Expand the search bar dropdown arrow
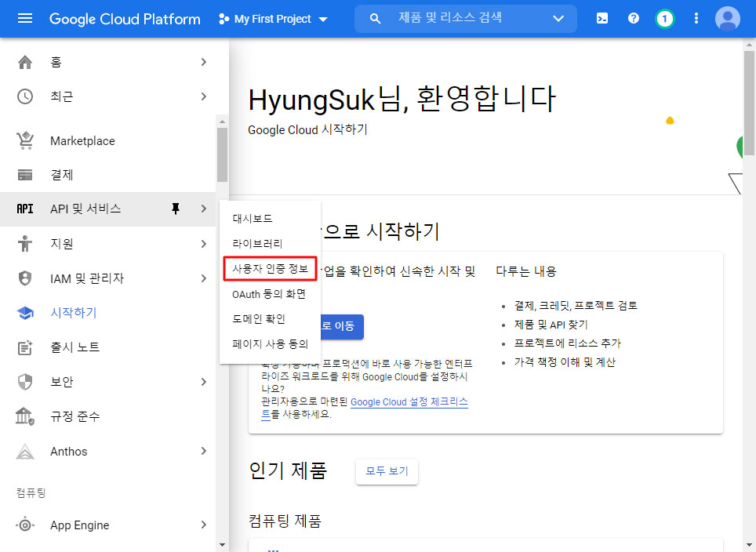This screenshot has height=552, width=756. 558,19
